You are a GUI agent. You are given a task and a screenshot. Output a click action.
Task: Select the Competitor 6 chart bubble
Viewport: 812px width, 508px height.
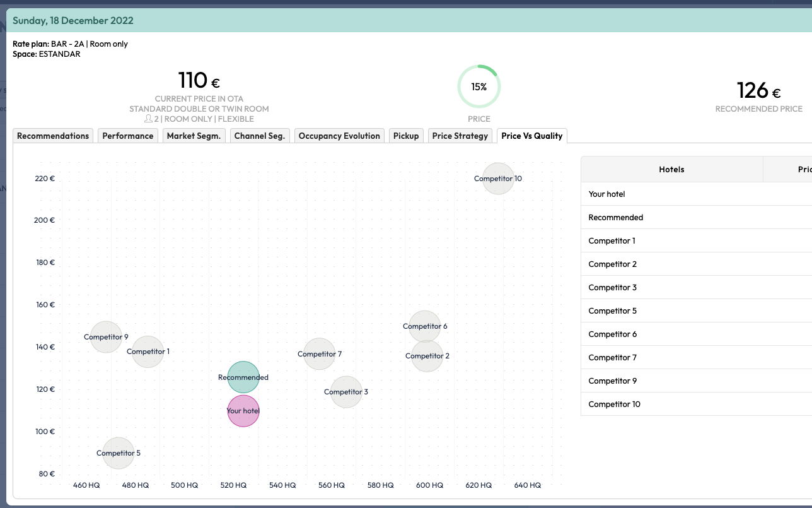425,326
